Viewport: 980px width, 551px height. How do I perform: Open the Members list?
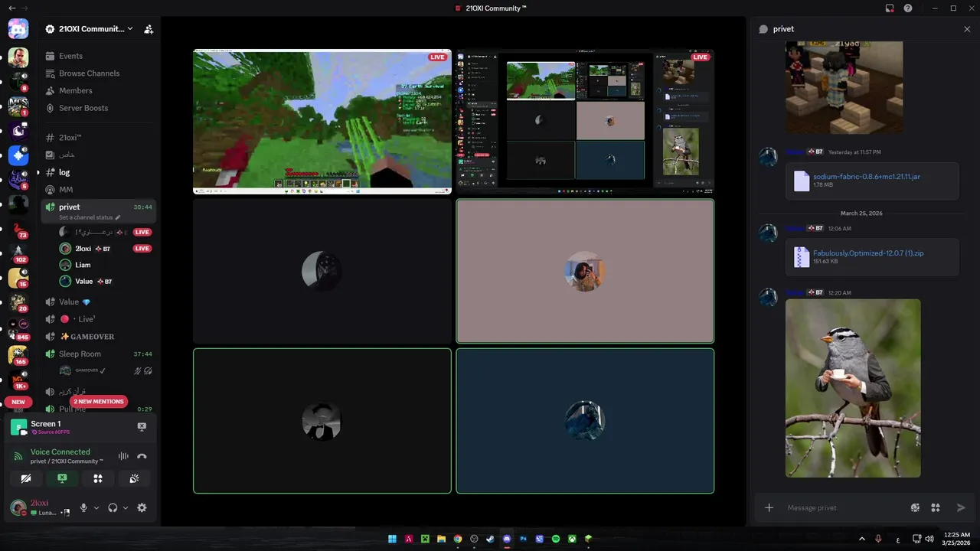pyautogui.click(x=98, y=90)
